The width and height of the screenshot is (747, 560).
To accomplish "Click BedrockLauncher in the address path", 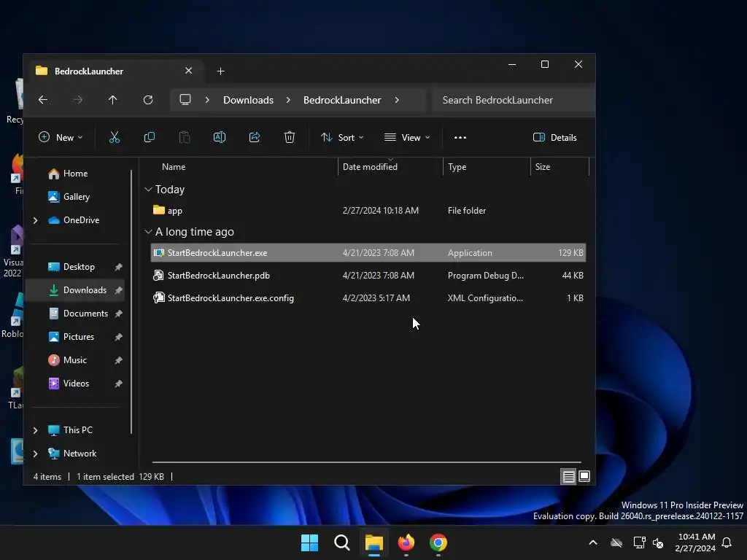I will pyautogui.click(x=342, y=100).
